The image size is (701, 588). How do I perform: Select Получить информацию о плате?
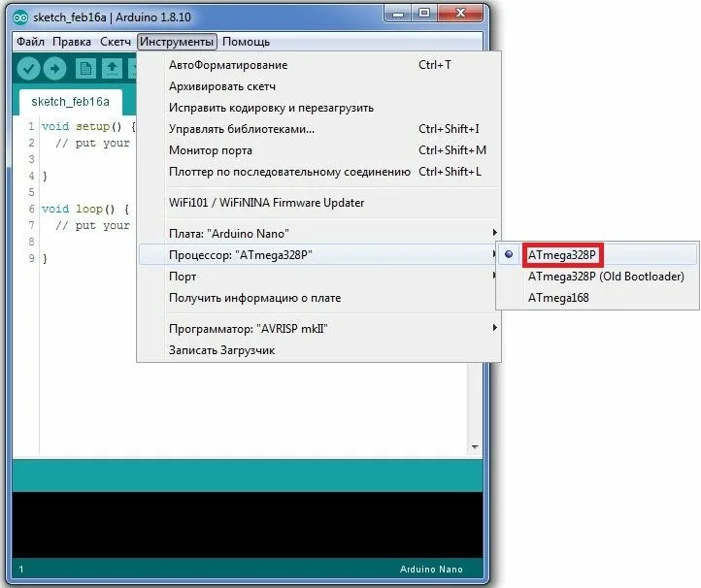coord(319,298)
